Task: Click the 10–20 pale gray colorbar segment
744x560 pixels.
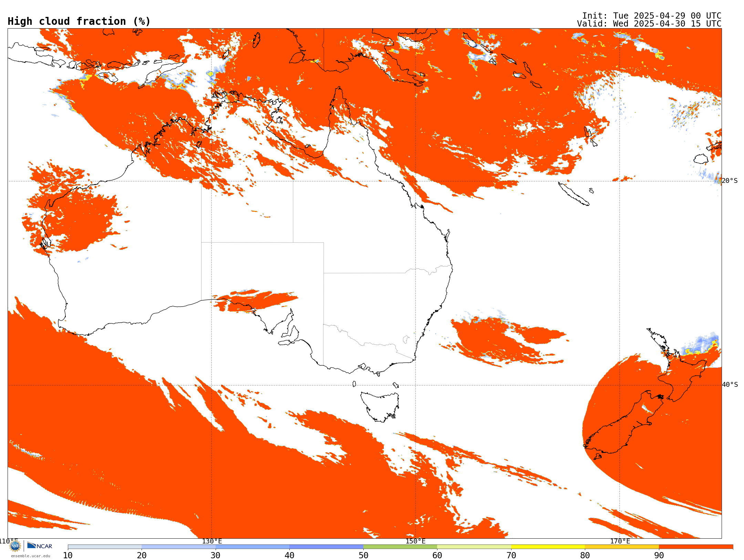Action: point(105,547)
